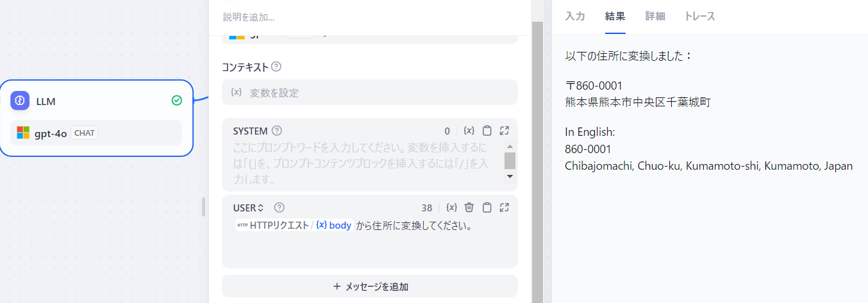Click the SYSTEM prompt scrollbar thumb
868x303 pixels.
pos(510,161)
